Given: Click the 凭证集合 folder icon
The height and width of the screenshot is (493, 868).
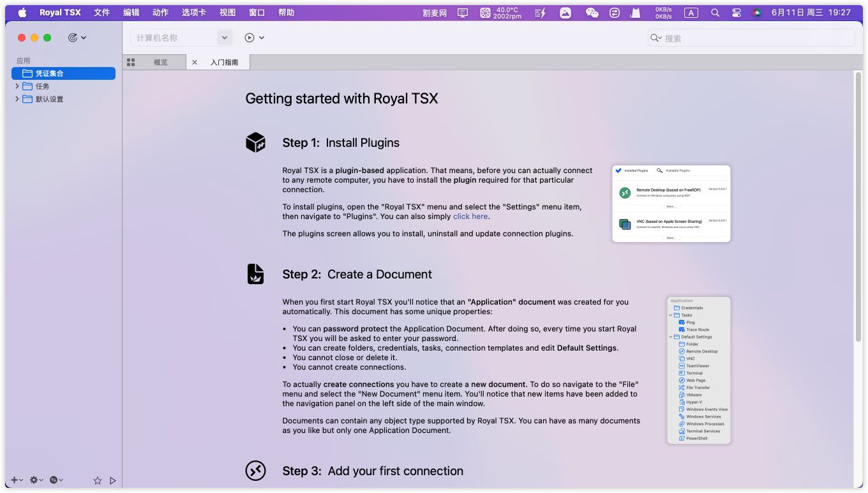Looking at the screenshot, I should (x=27, y=73).
